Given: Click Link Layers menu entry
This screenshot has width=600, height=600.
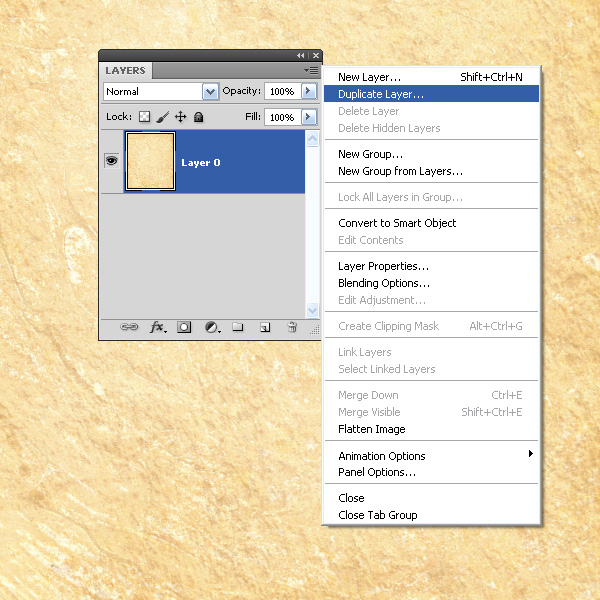Looking at the screenshot, I should click(431, 352).
